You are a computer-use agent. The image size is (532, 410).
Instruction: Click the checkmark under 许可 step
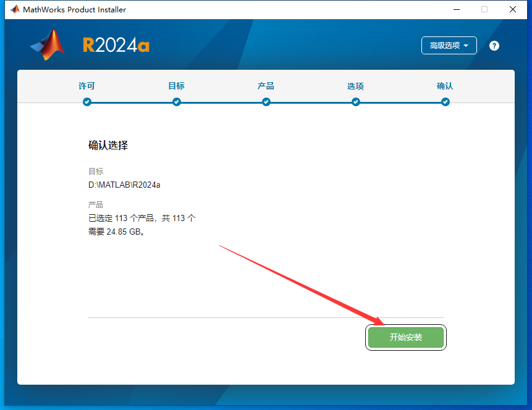point(87,102)
